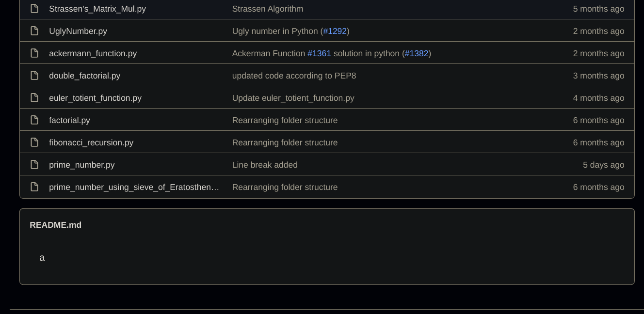Viewport: 644px width, 314px height.
Task: Click the file icon beside double_factorial.py
Action: click(34, 75)
